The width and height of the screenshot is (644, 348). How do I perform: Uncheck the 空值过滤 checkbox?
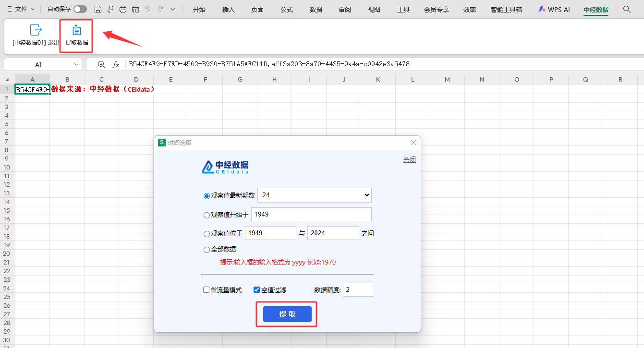coord(257,290)
